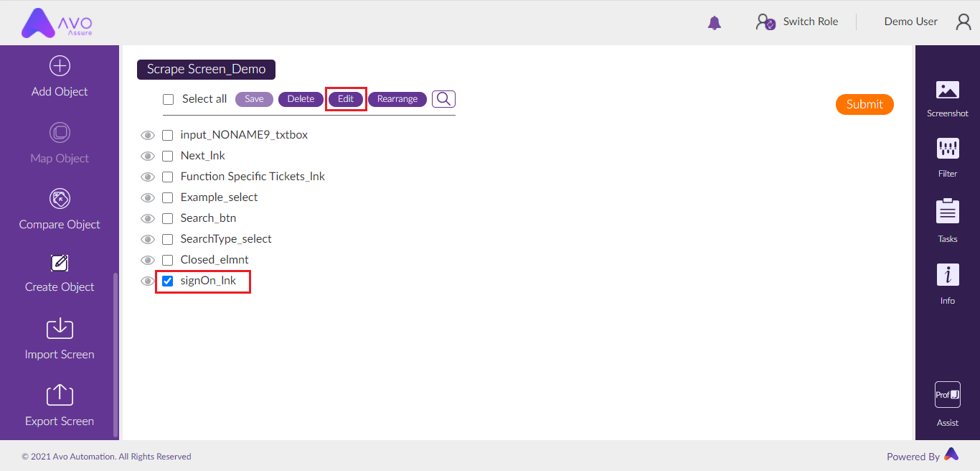Screen dimensions: 980x471
Task: Open the Demo User profile icon
Action: pyautogui.click(x=963, y=22)
